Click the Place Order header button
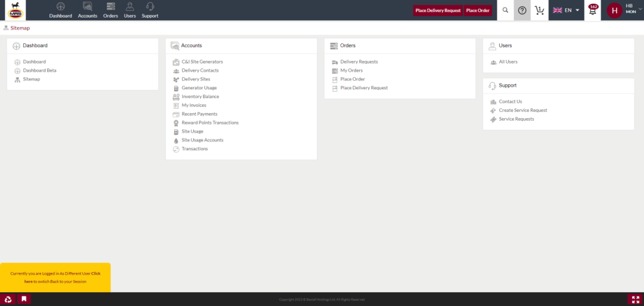The width and height of the screenshot is (644, 306). (478, 11)
